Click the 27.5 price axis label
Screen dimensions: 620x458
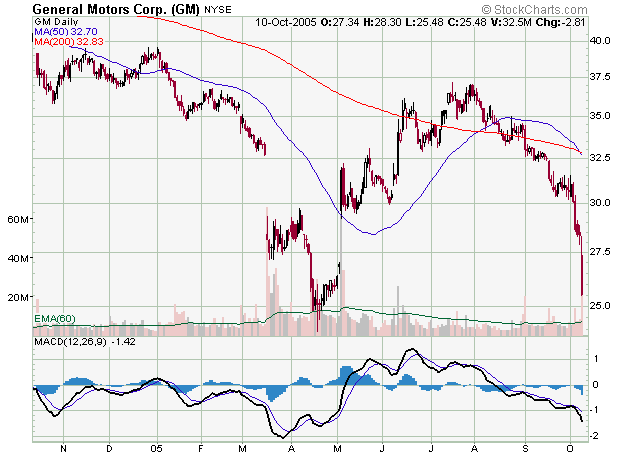pyautogui.click(x=599, y=252)
